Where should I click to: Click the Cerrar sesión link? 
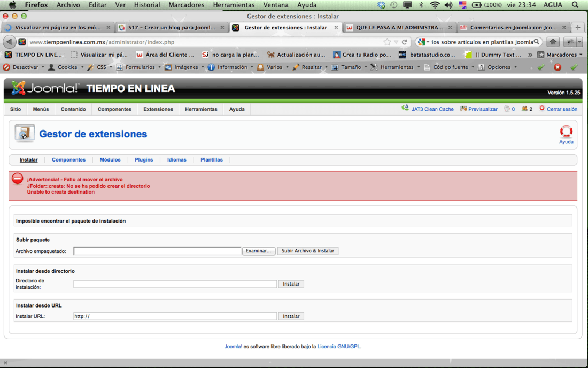coord(562,109)
